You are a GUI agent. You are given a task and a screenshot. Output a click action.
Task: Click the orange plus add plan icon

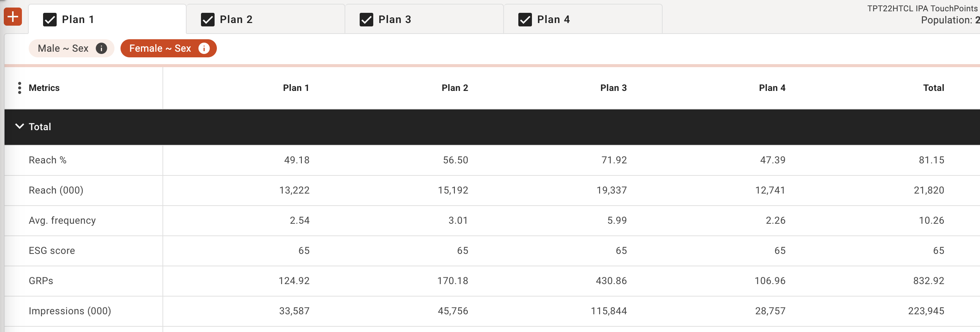tap(13, 17)
